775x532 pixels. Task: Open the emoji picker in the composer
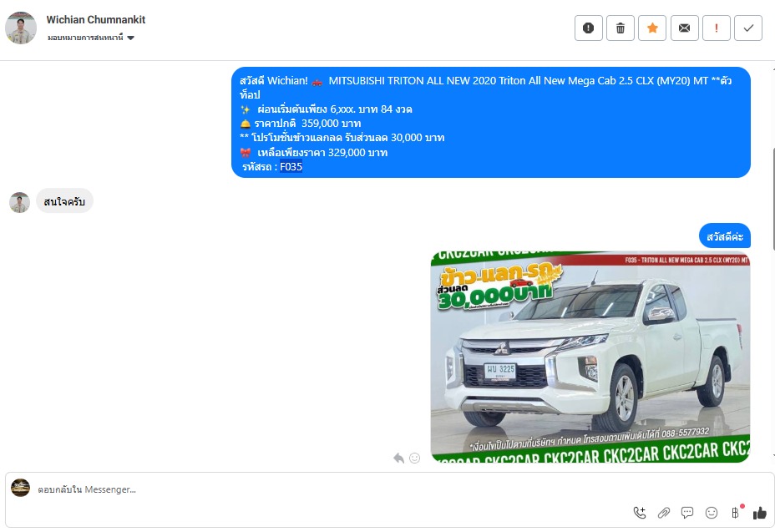click(x=712, y=513)
